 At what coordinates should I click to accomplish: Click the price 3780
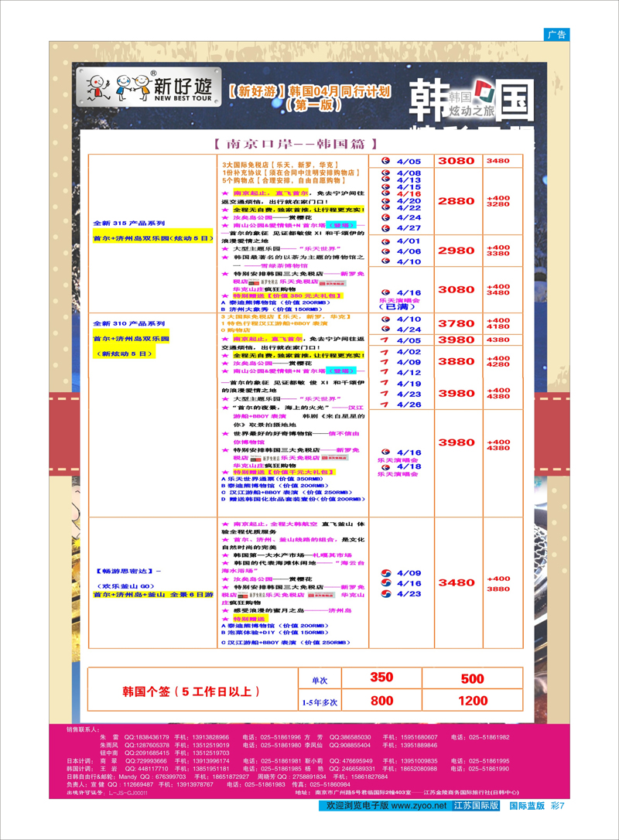456,323
